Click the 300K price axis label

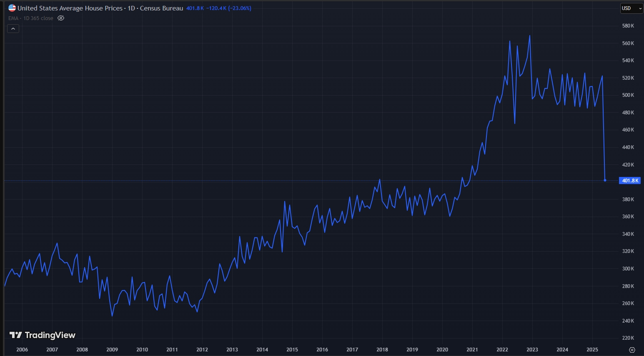coord(628,269)
